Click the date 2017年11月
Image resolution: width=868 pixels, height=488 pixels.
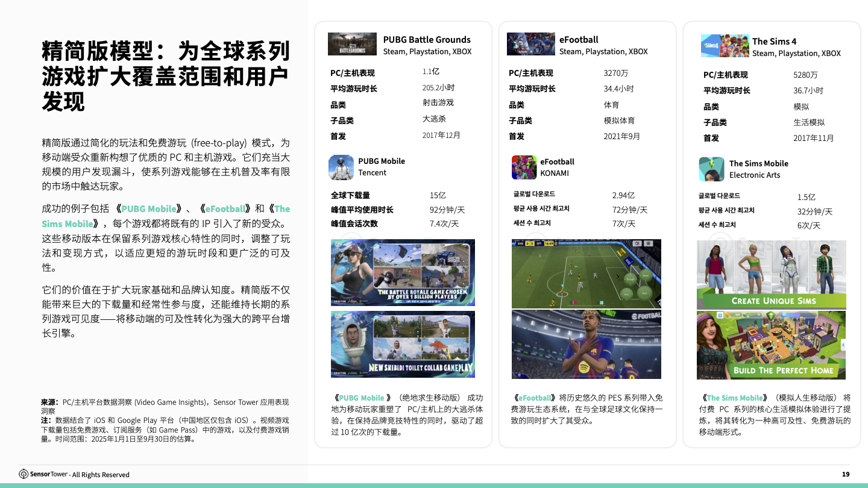click(814, 138)
